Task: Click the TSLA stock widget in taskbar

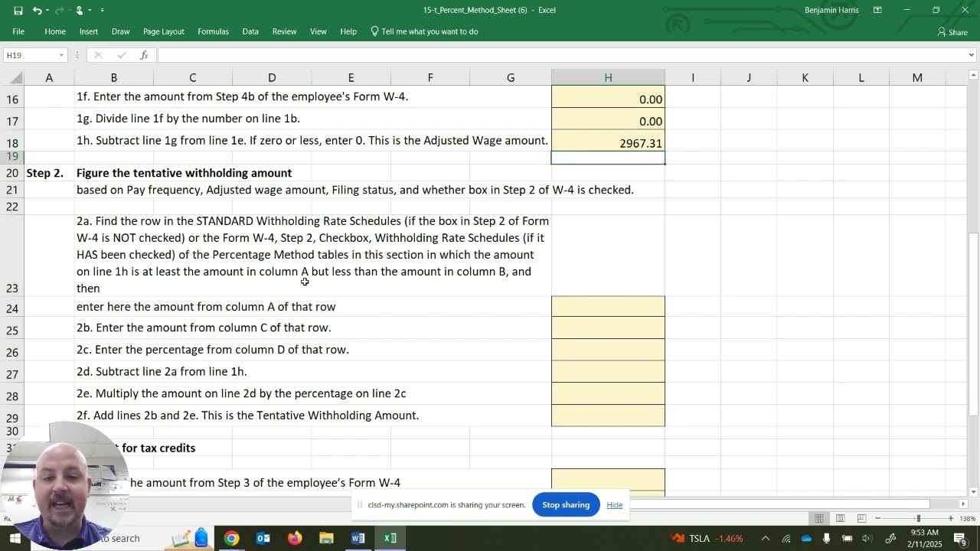Action: point(707,539)
